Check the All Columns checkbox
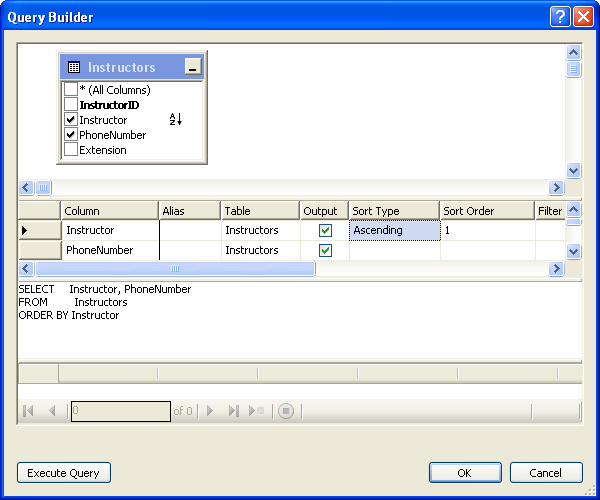The image size is (600, 500). [x=71, y=90]
